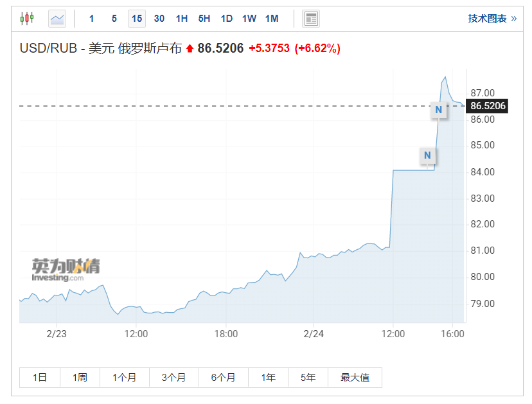Set interval to 5H
Image resolution: width=532 pixels, height=404 pixels.
204,19
